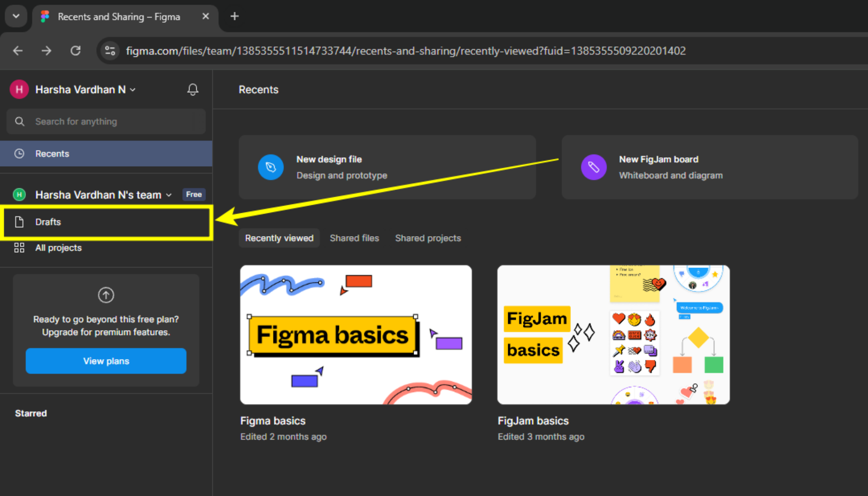Click the 'Design and prototype' subtitle
868x496 pixels.
[342, 176]
